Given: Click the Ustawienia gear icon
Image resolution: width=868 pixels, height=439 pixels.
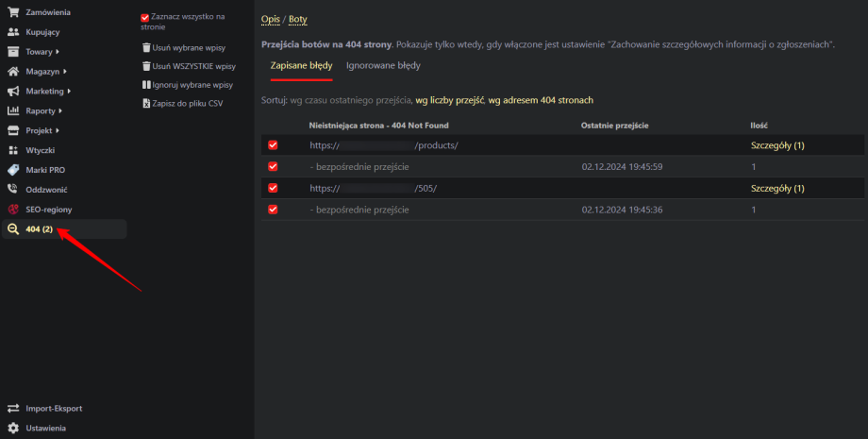Looking at the screenshot, I should [x=13, y=428].
